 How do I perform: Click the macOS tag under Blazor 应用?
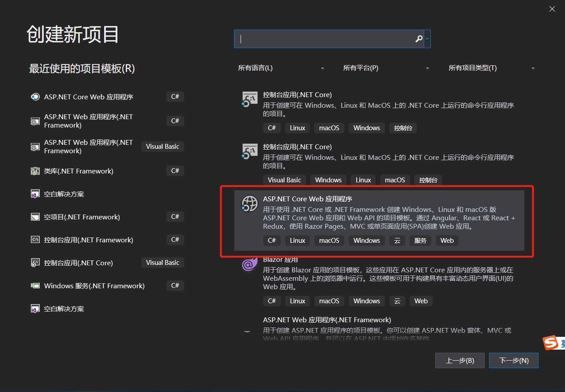329,301
